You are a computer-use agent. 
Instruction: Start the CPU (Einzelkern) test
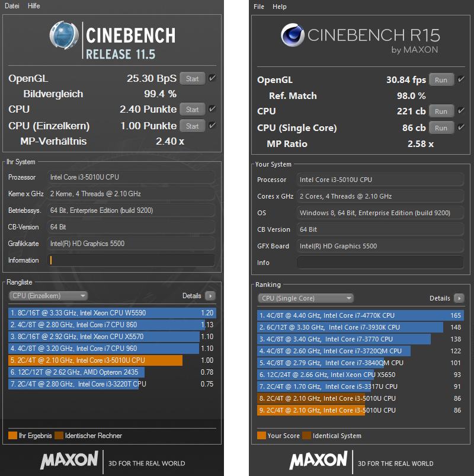(x=193, y=126)
